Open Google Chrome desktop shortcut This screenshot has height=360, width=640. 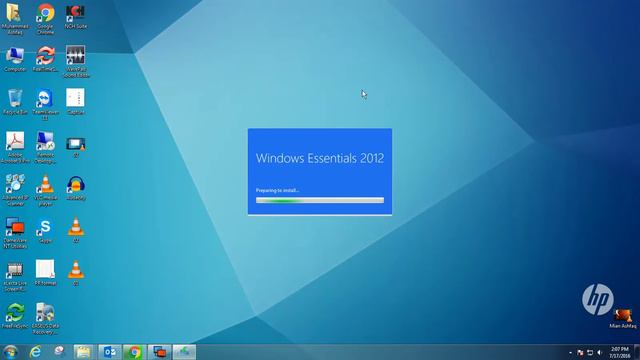pyautogui.click(x=45, y=18)
